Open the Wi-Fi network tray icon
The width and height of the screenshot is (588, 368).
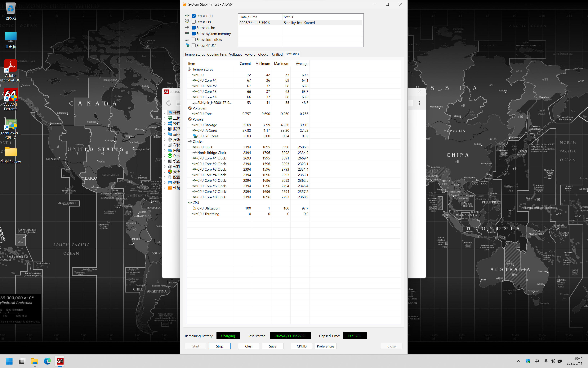coord(546,361)
